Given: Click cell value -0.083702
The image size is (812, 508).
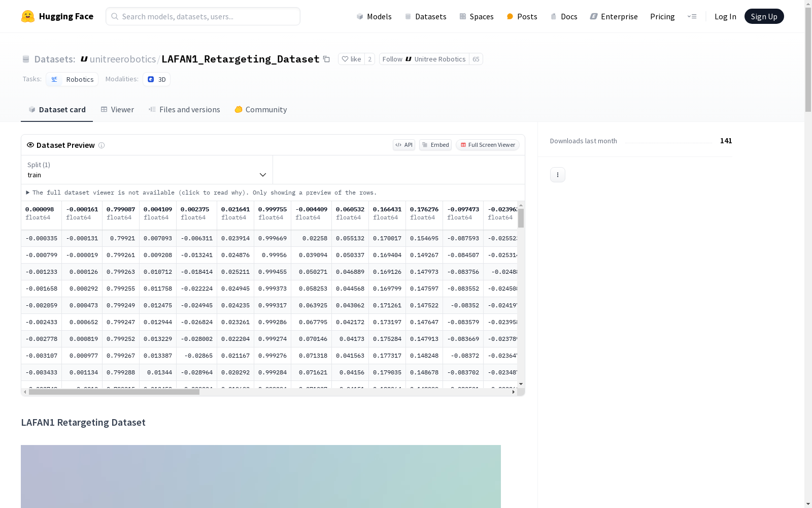Looking at the screenshot, I should click(x=463, y=372).
